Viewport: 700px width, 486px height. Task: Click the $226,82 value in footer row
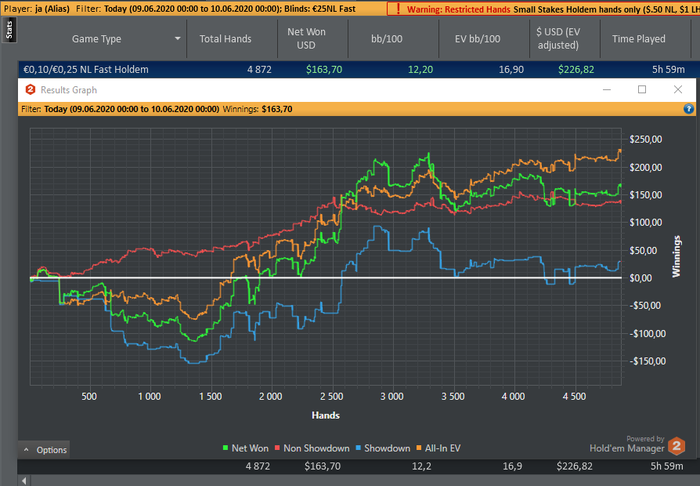(575, 466)
